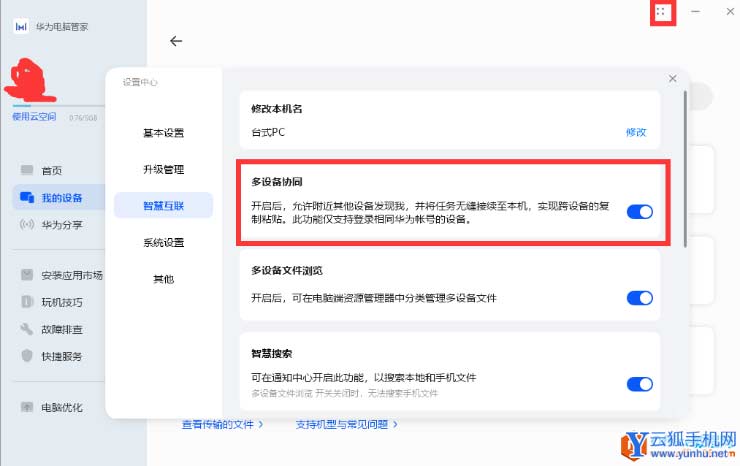Disable the 多设备协同 toggle
The width and height of the screenshot is (740, 466).
point(639,212)
